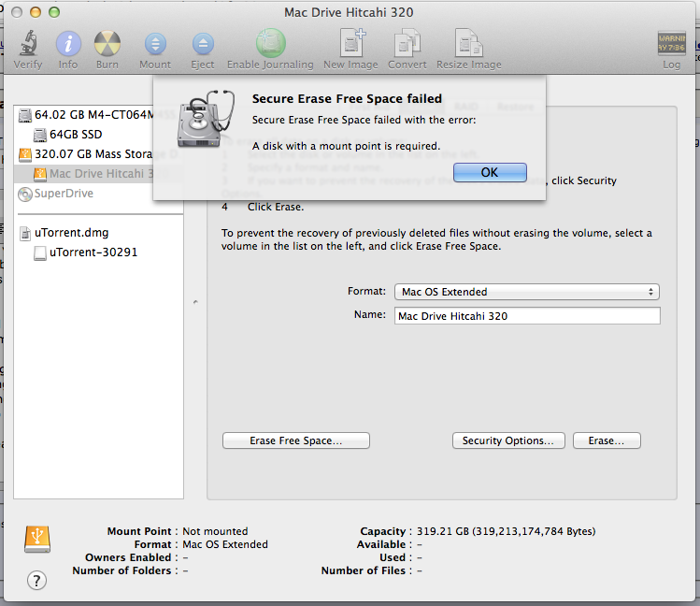Click the 'Not mounted' mount point value
Viewport: 700px width, 606px height.
215,531
